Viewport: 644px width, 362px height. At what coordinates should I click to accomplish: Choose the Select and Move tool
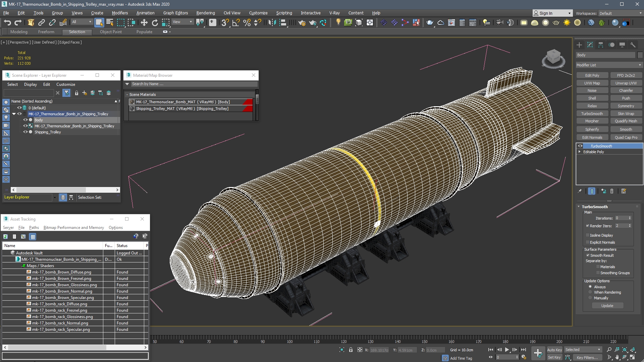144,22
